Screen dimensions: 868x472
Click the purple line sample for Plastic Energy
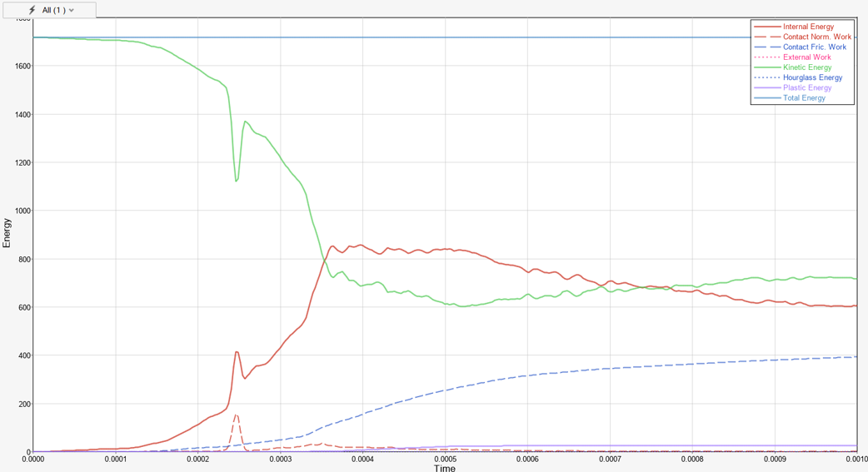click(x=766, y=88)
